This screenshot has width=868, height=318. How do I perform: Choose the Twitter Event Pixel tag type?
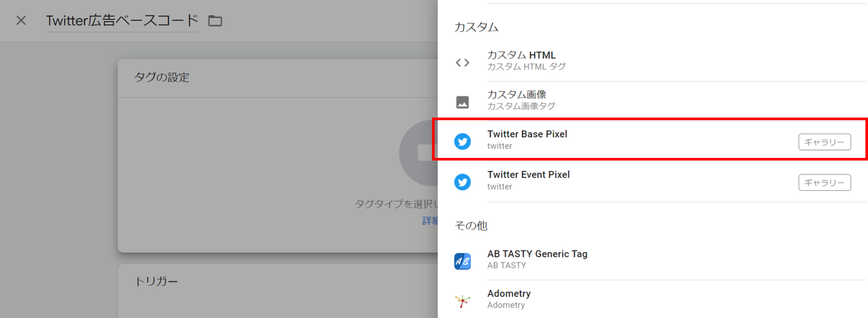coord(652,181)
